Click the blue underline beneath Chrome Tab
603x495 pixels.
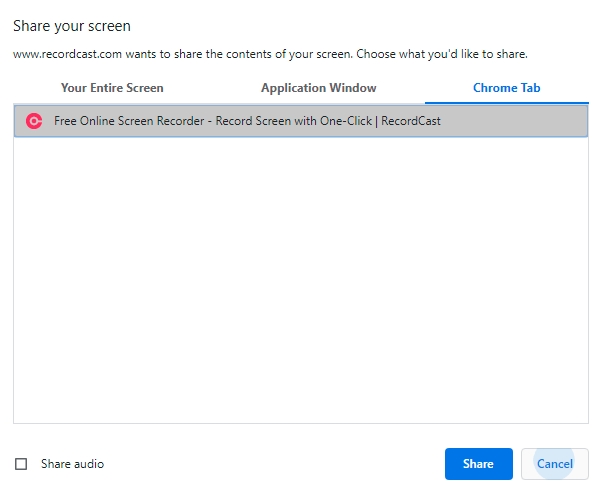[x=506, y=102]
